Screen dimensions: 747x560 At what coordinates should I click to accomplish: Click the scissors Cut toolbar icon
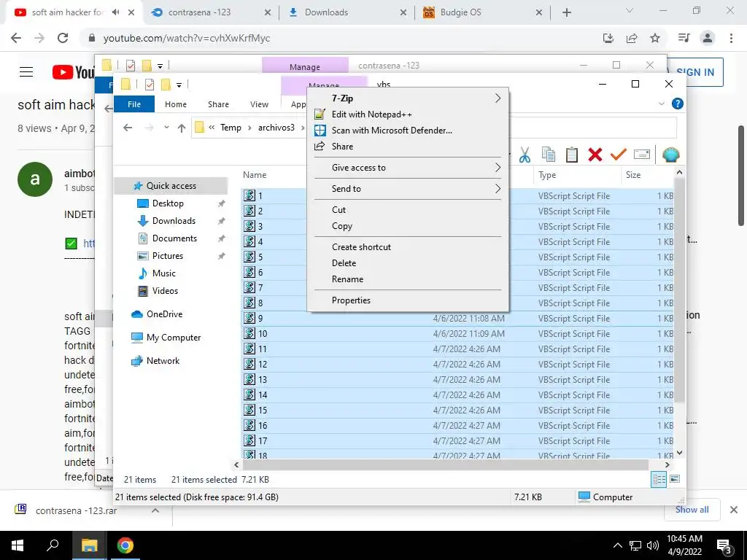coord(525,155)
